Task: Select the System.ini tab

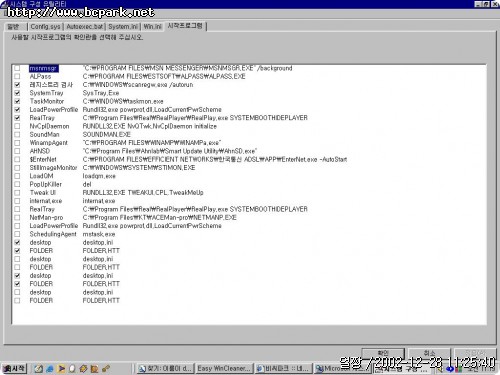Action: coord(123,27)
